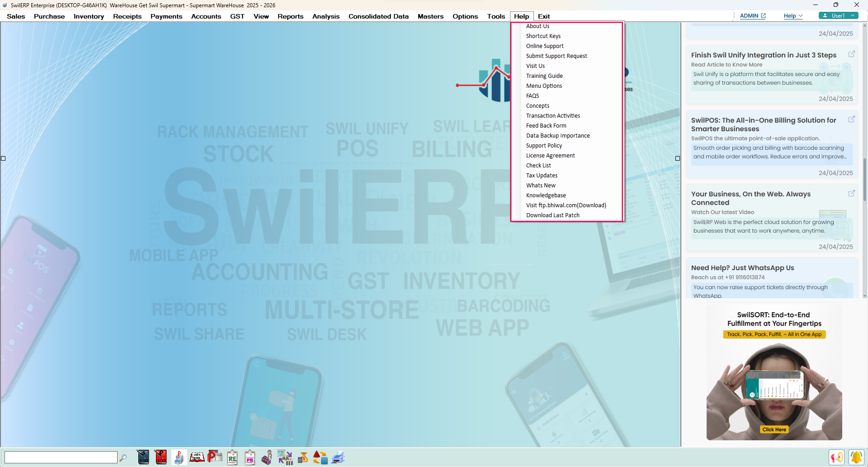The width and height of the screenshot is (868, 467).
Task: Choose Online Support in Help menu
Action: pyautogui.click(x=545, y=46)
